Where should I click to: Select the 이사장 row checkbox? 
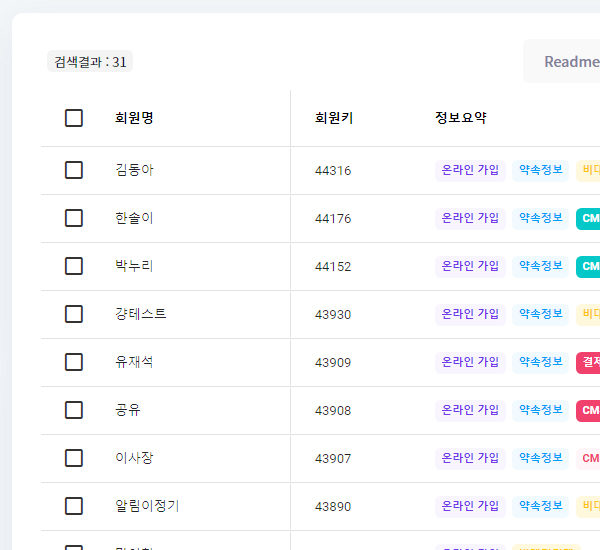coord(74,458)
